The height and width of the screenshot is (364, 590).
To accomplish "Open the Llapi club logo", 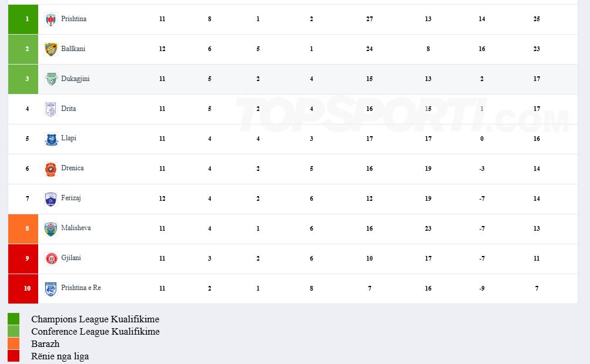I will (51, 139).
